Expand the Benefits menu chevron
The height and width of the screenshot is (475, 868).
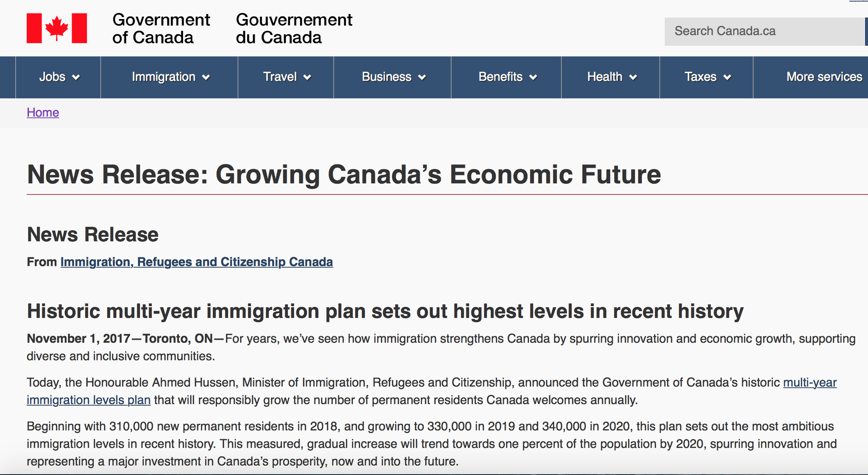pos(534,78)
